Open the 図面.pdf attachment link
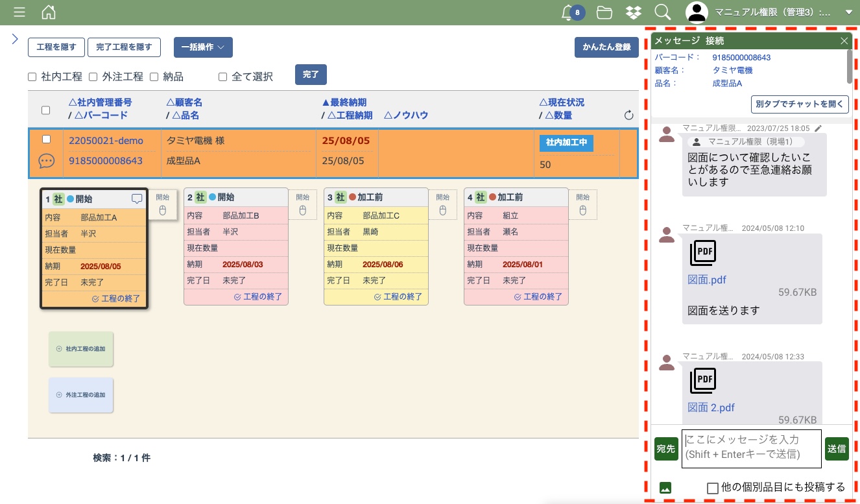The width and height of the screenshot is (860, 504). [707, 280]
